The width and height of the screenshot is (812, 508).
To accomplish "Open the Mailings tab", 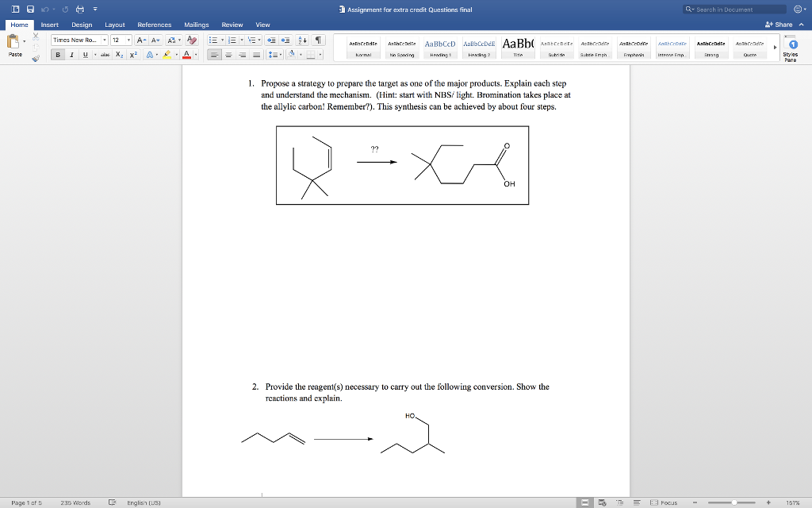I will pos(197,25).
